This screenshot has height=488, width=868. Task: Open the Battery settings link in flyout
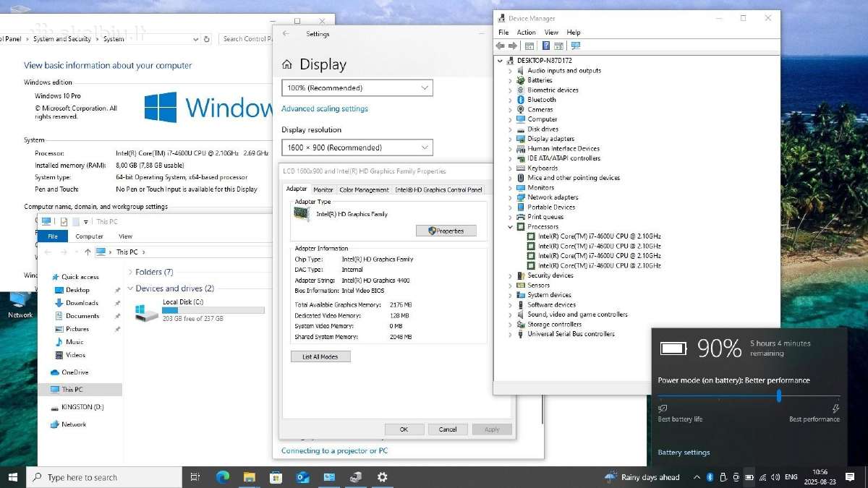[684, 453]
